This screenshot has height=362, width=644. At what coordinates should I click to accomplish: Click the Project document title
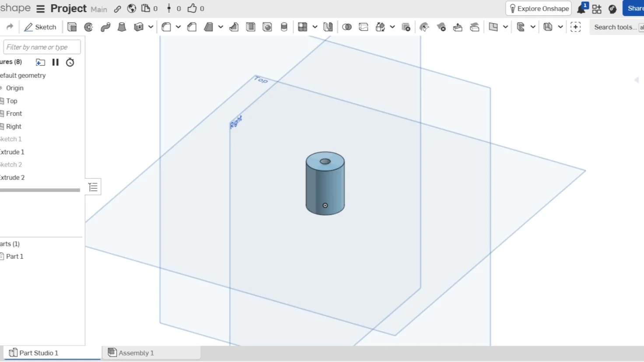click(x=69, y=9)
